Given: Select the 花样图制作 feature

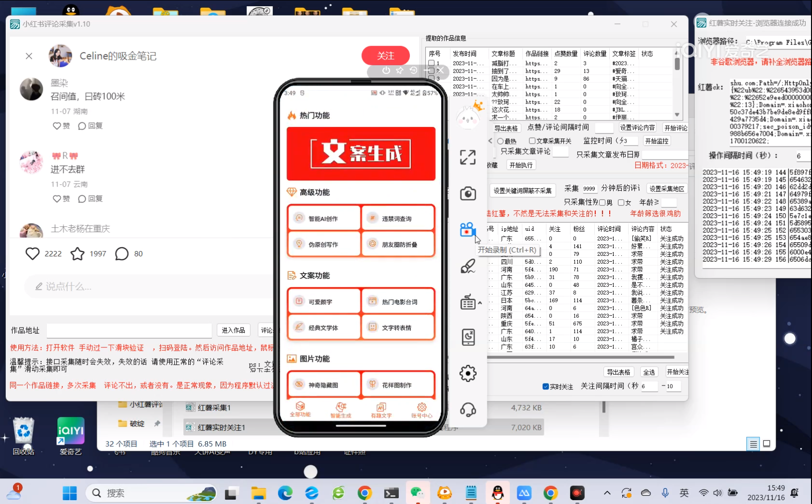Looking at the screenshot, I should coord(398,384).
